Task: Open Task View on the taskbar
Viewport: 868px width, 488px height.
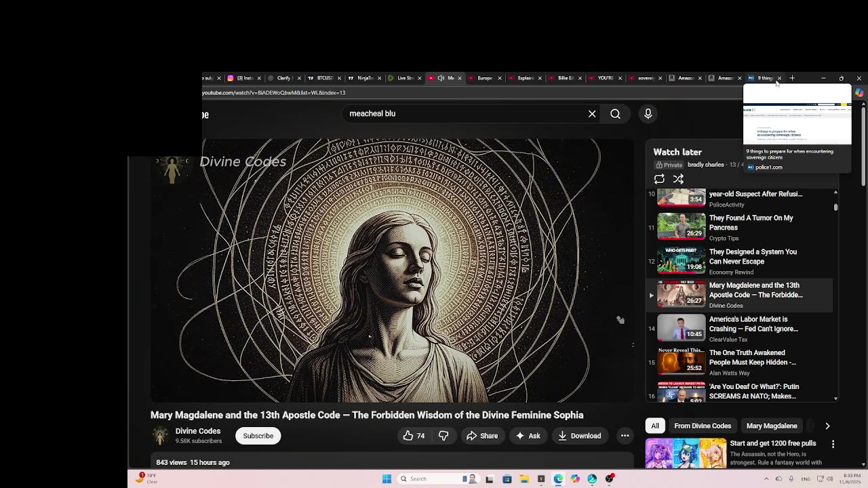Action: [489, 479]
